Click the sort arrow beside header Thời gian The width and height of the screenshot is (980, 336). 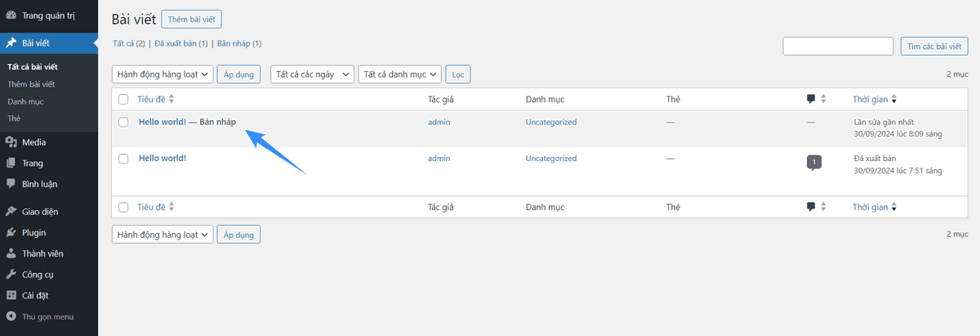coord(894,100)
